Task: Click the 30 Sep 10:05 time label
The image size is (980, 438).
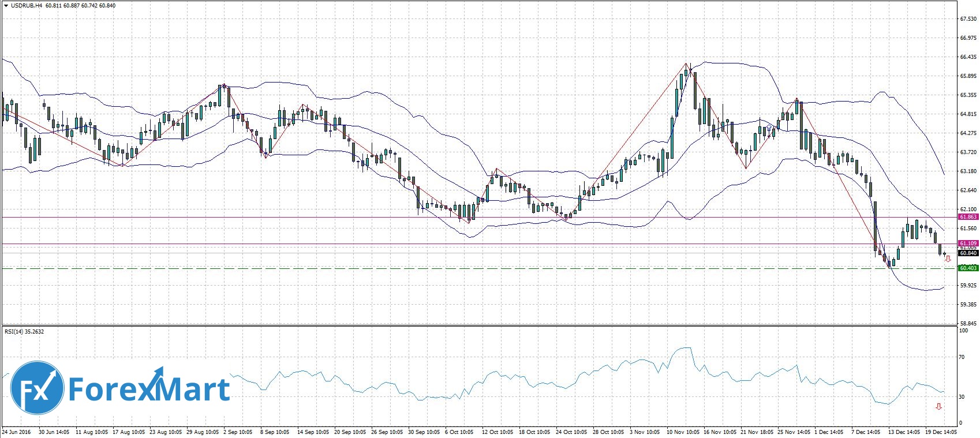Action: click(424, 432)
